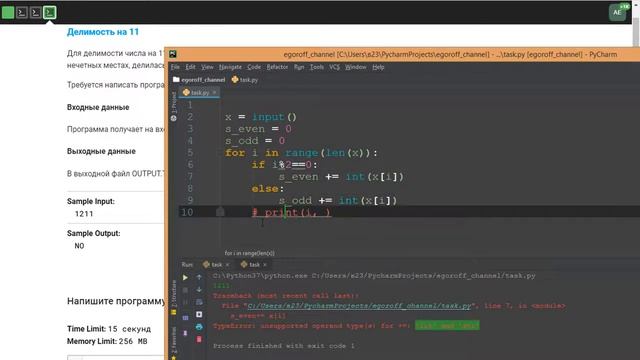Image resolution: width=640 pixels, height=360 pixels.
Task: Click the PyCharm app icon in title bar
Action: 173,54
